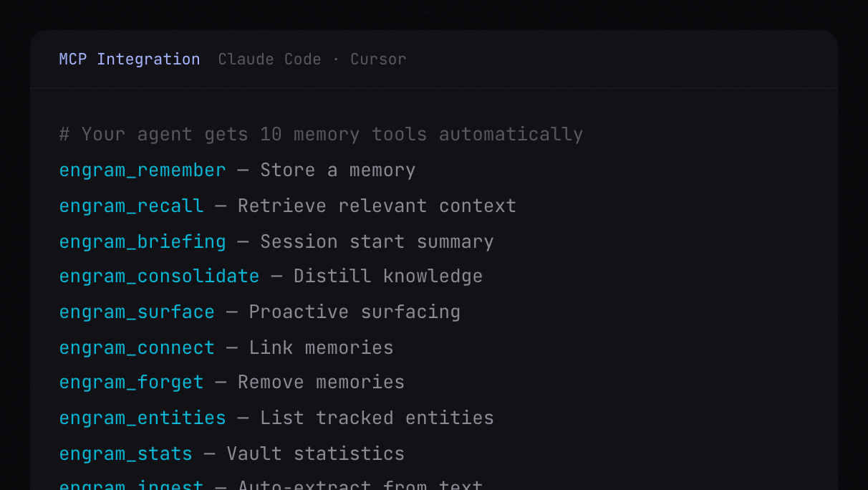Screen dimensions: 868x490
Task: Click the 'Vault statistics' description text
Action: [315, 453]
